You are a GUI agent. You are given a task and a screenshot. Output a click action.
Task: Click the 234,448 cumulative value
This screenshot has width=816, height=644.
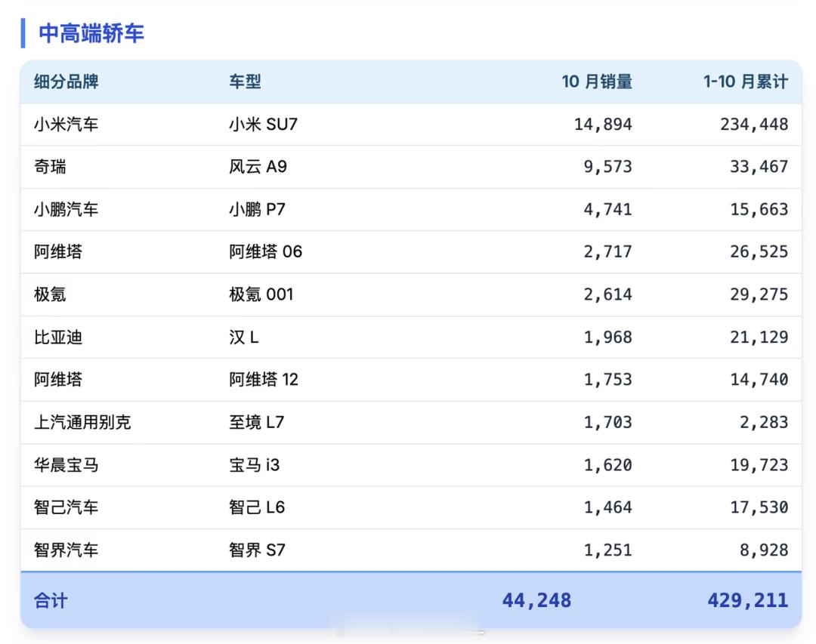tap(755, 125)
